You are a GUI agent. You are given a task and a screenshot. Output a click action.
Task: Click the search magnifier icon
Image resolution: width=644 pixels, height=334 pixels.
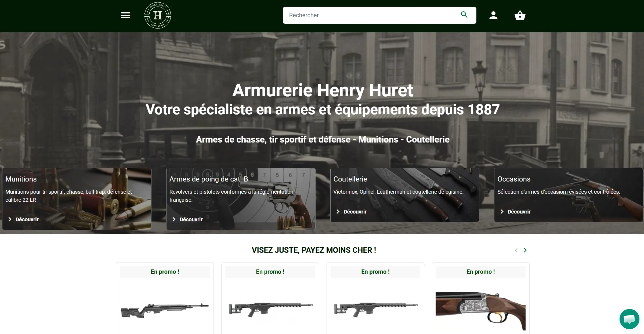click(x=464, y=15)
